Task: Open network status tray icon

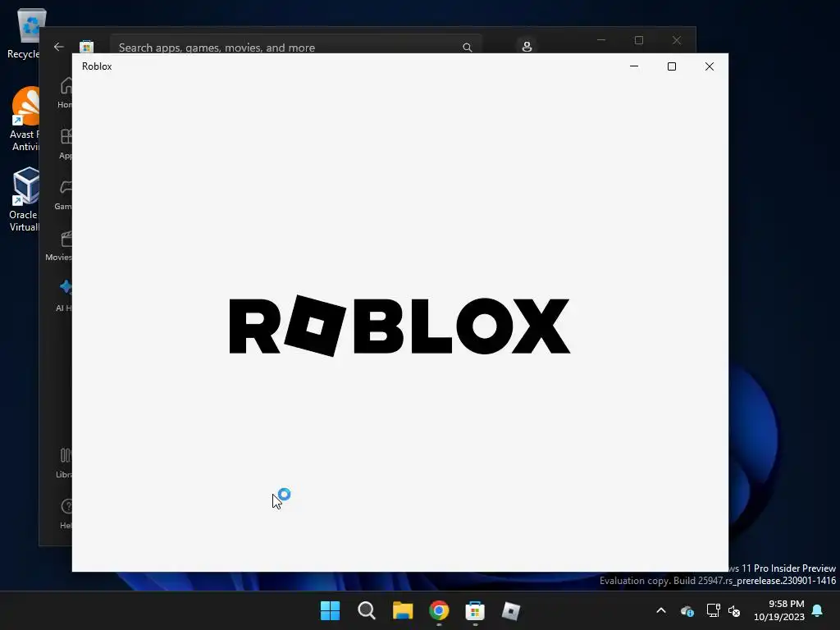Action: (x=713, y=610)
